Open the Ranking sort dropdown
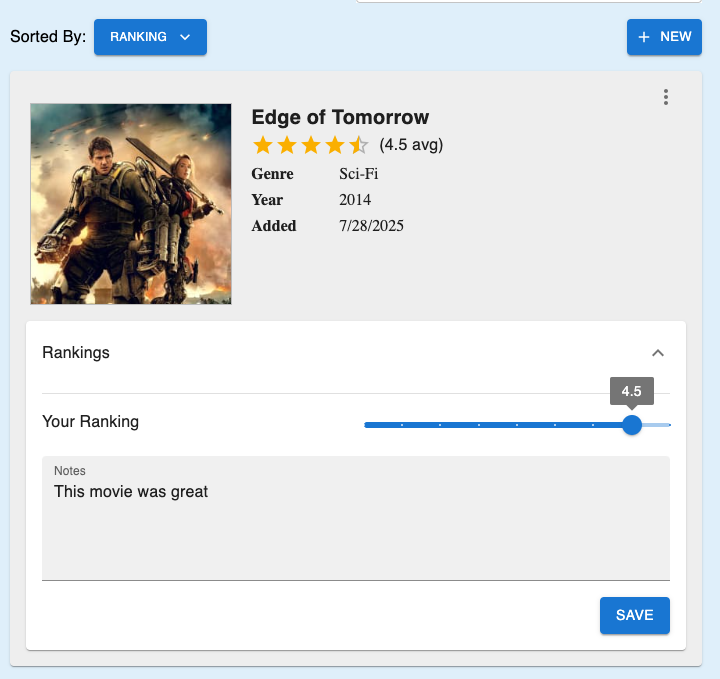720x679 pixels. [x=150, y=37]
